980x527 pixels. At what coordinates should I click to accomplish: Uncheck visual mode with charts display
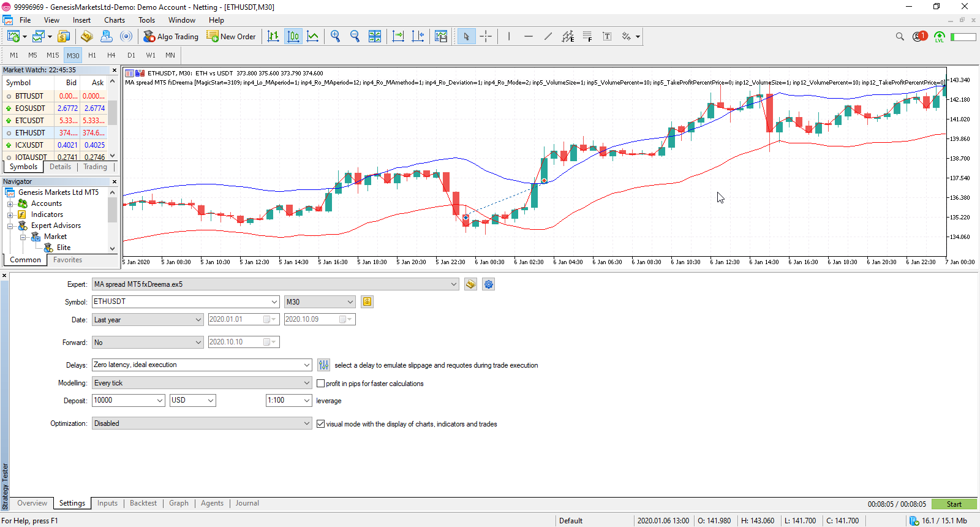(x=320, y=424)
